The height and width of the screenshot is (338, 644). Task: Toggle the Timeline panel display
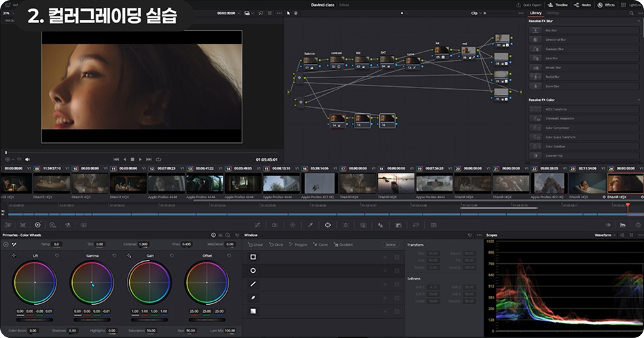click(558, 5)
